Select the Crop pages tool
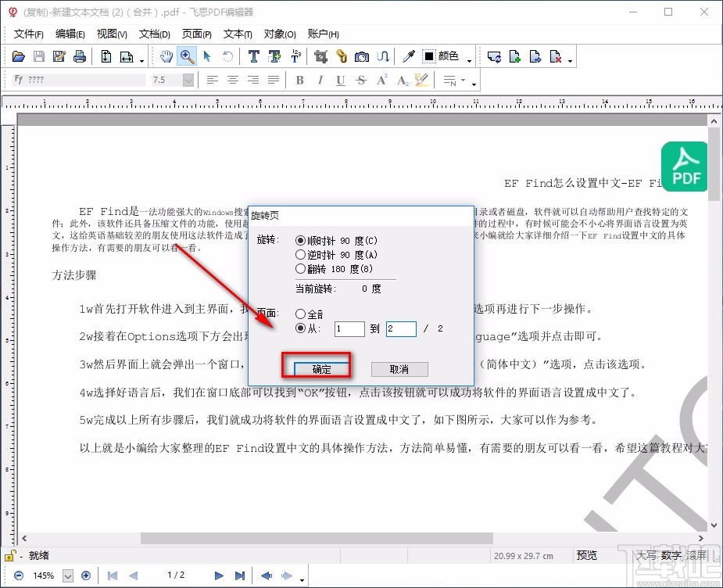This screenshot has width=723, height=588. pyautogui.click(x=320, y=56)
